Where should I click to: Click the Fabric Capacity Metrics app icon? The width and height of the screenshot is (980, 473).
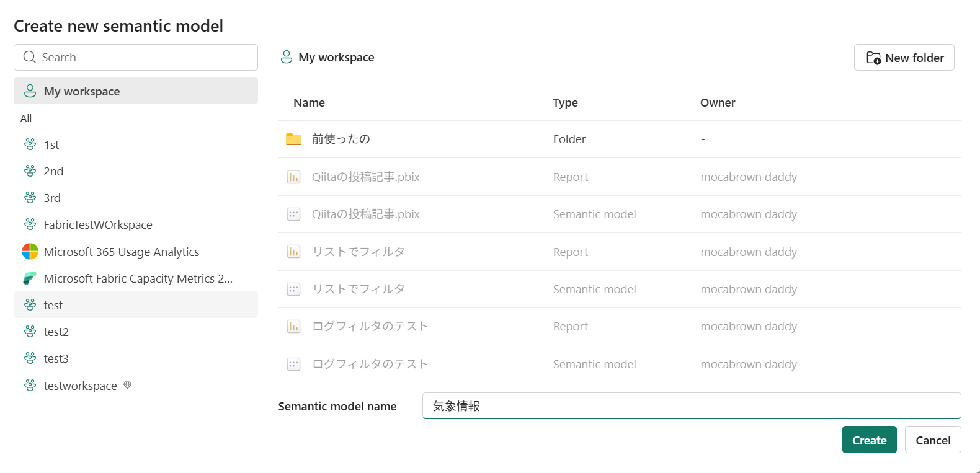[30, 278]
